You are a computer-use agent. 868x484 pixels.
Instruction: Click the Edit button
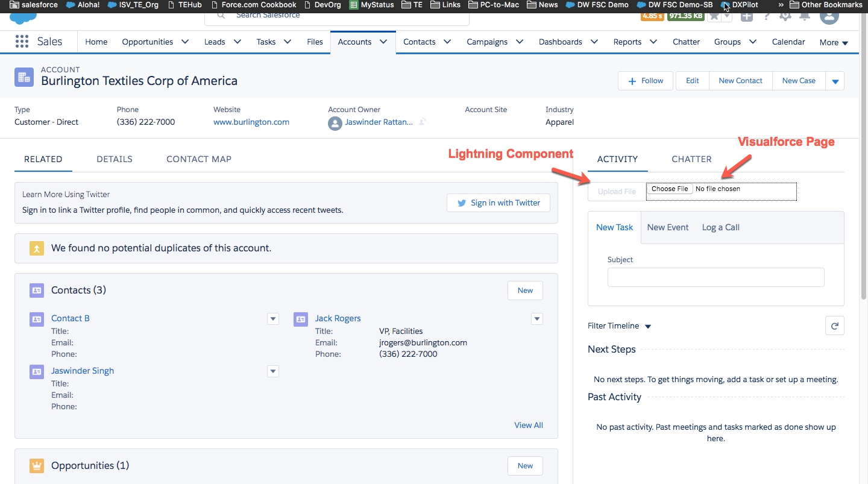pyautogui.click(x=693, y=81)
